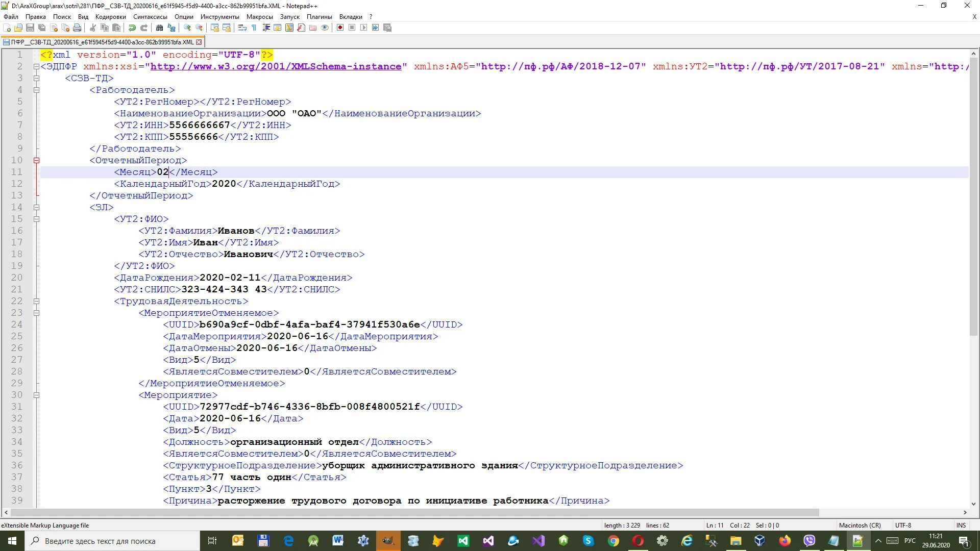Collapse the ЭДПФР root node fold marker
Screen dimensions: 980x551
point(36,67)
